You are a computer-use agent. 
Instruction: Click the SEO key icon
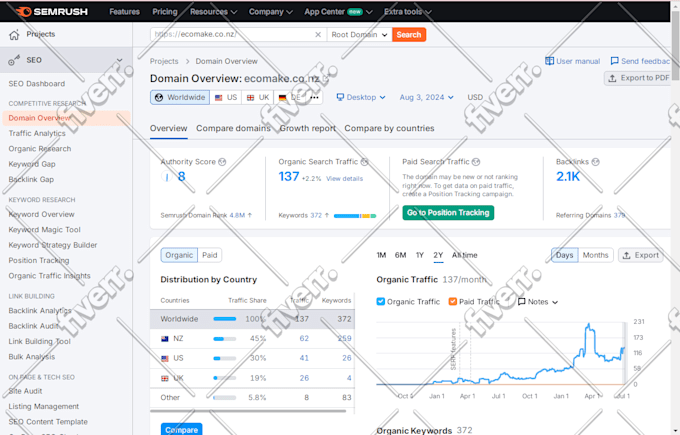14,60
